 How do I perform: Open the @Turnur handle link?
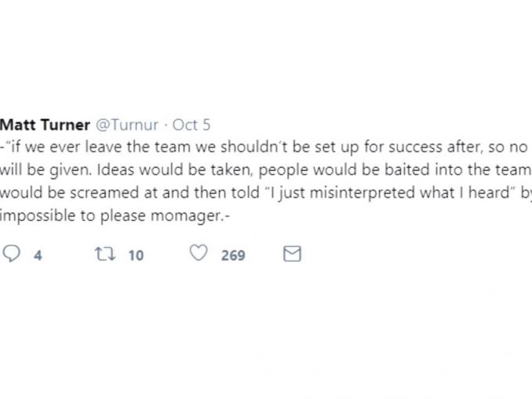coord(126,125)
